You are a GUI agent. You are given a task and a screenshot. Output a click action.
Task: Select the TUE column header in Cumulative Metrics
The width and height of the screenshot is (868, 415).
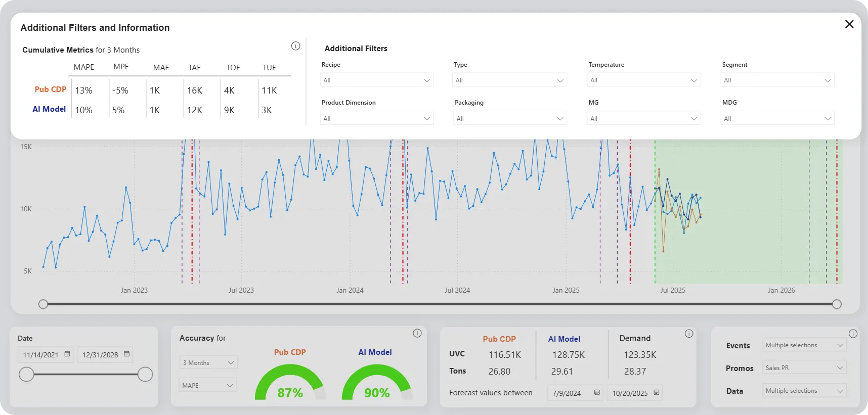coord(270,67)
